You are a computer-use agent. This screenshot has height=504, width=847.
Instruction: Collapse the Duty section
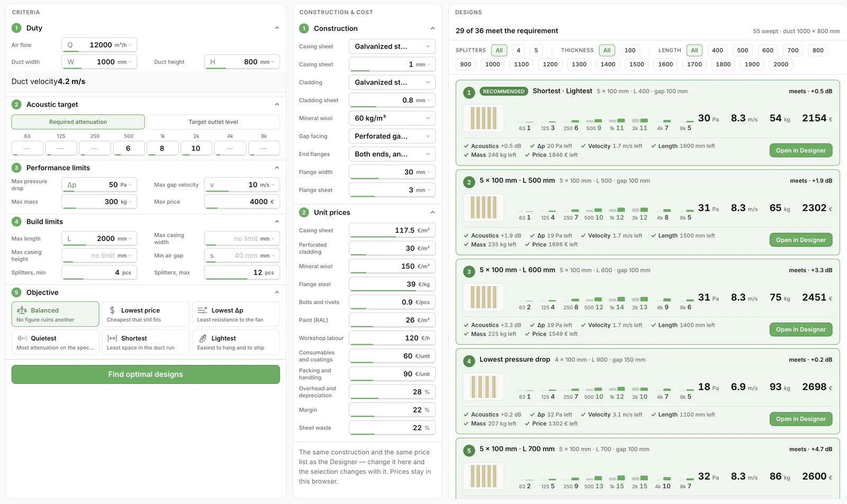click(277, 28)
